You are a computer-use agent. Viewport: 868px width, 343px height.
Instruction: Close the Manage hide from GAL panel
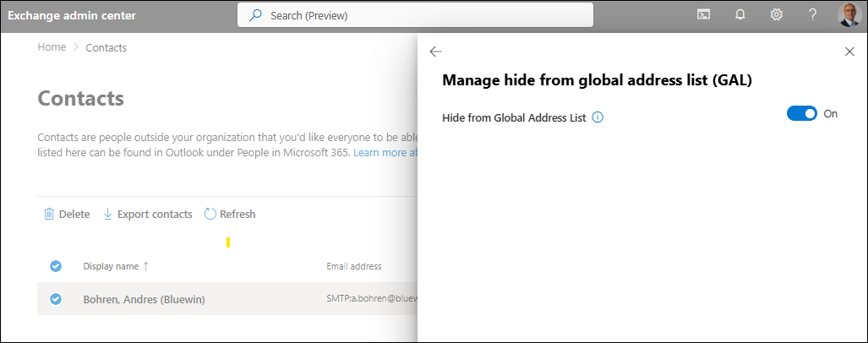[849, 52]
